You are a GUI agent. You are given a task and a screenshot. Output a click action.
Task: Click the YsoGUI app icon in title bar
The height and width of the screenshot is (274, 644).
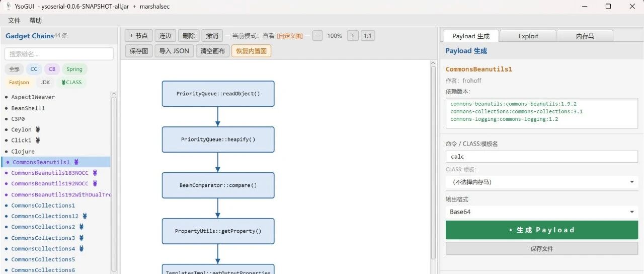click(x=8, y=6)
